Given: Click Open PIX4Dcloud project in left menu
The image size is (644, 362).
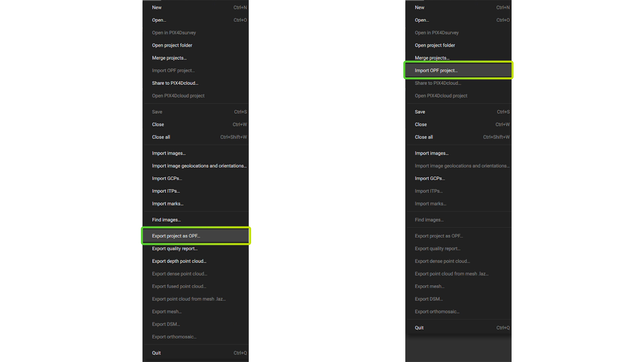Looking at the screenshot, I should point(196,96).
